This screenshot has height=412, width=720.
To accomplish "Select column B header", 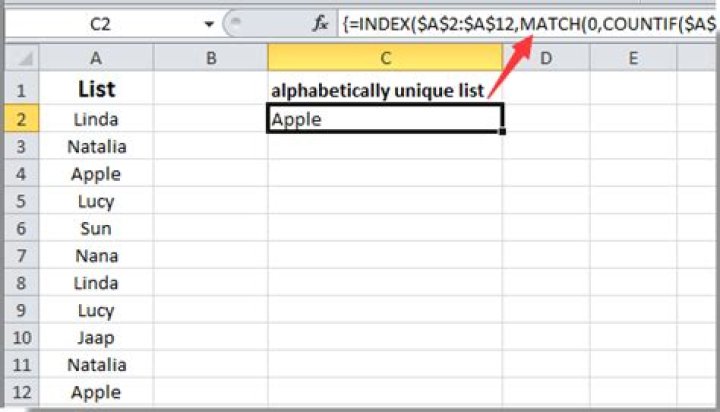I will point(210,60).
